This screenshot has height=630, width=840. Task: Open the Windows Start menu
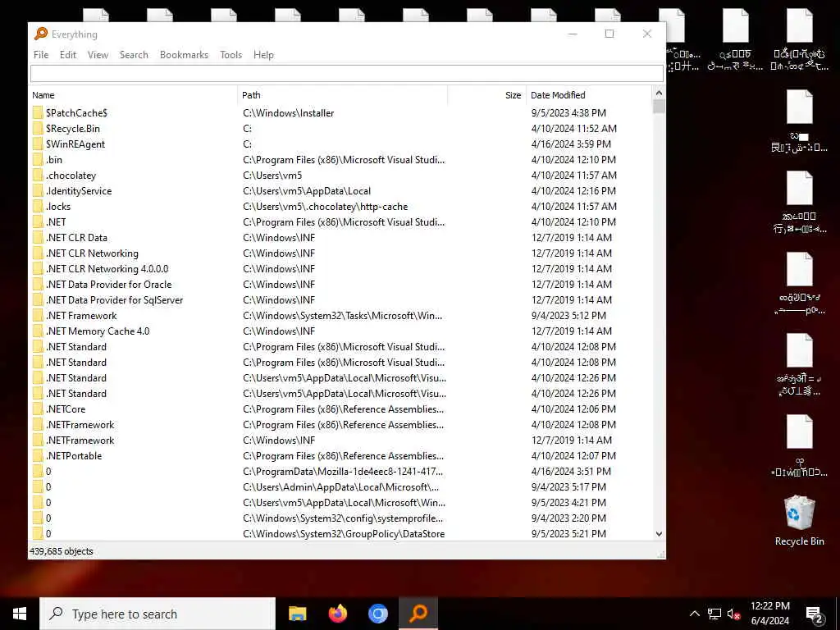[20, 614]
